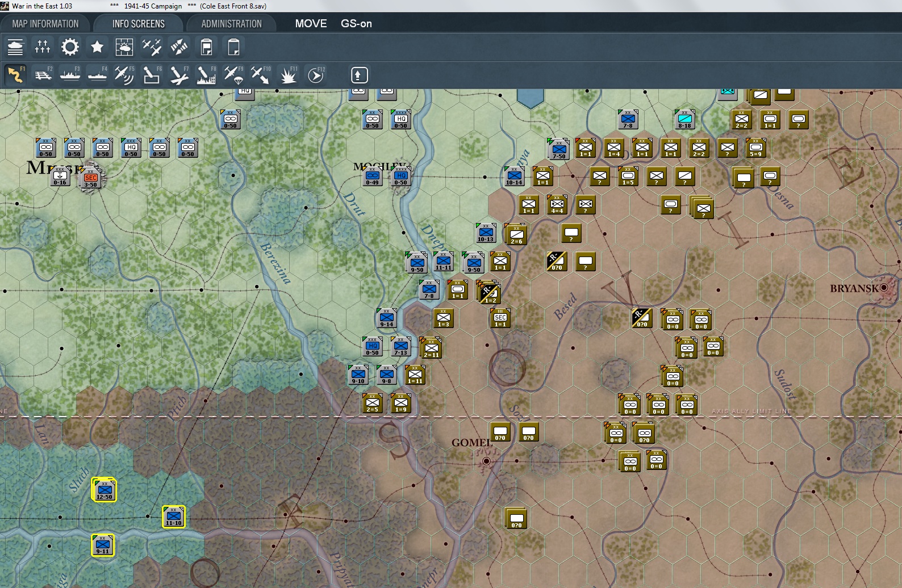The image size is (902, 588).
Task: Select the German 7-13 unit
Action: click(400, 346)
